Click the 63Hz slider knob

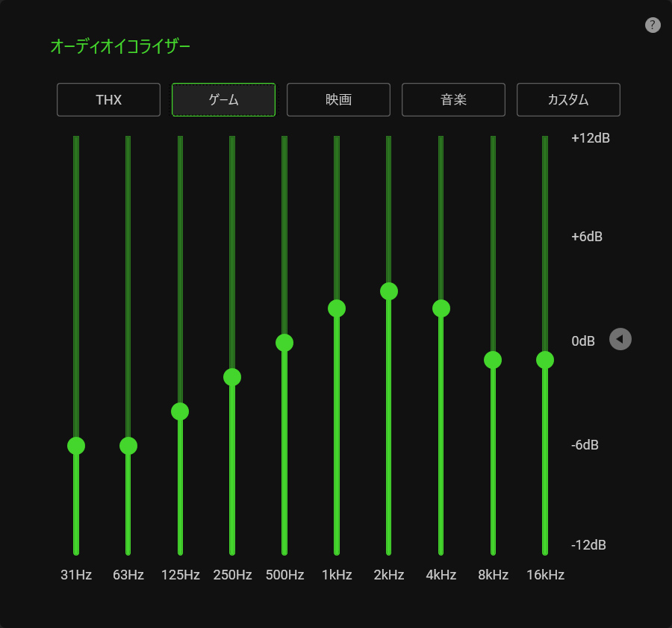pyautogui.click(x=128, y=446)
